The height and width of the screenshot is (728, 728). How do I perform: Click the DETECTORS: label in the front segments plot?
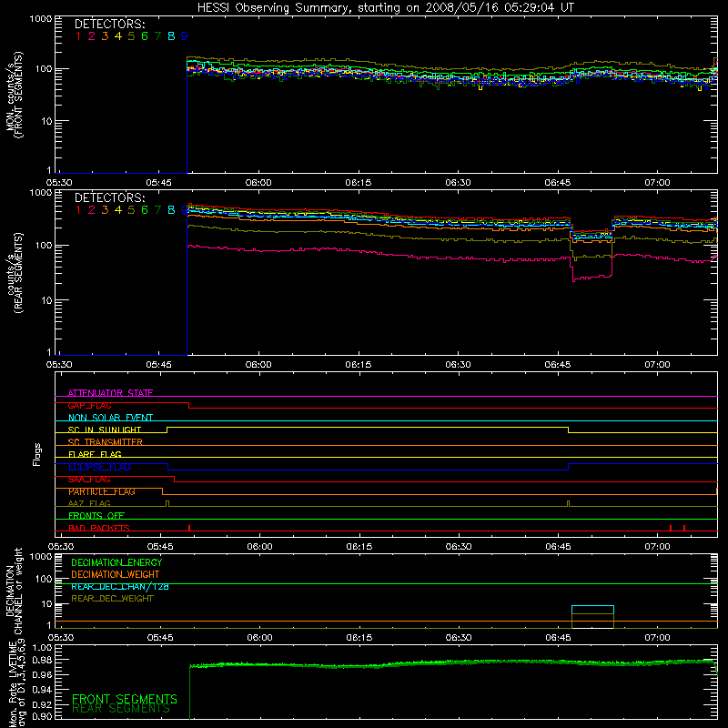coord(109,25)
